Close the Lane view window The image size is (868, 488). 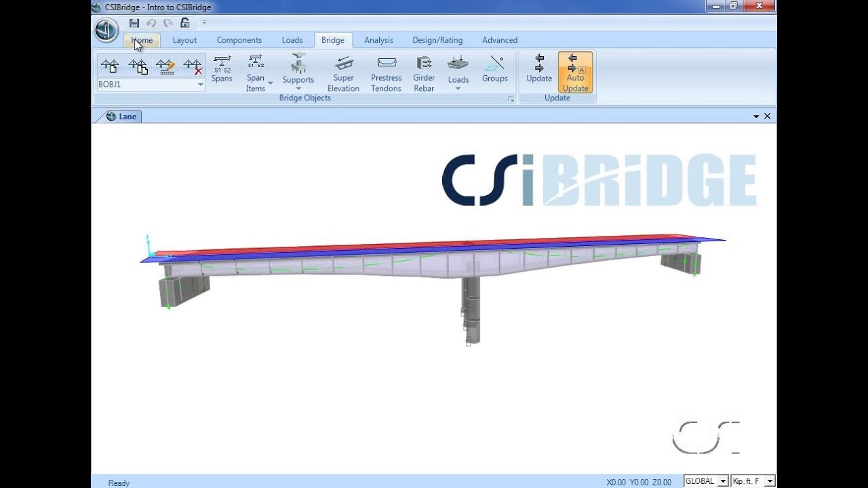coord(768,117)
